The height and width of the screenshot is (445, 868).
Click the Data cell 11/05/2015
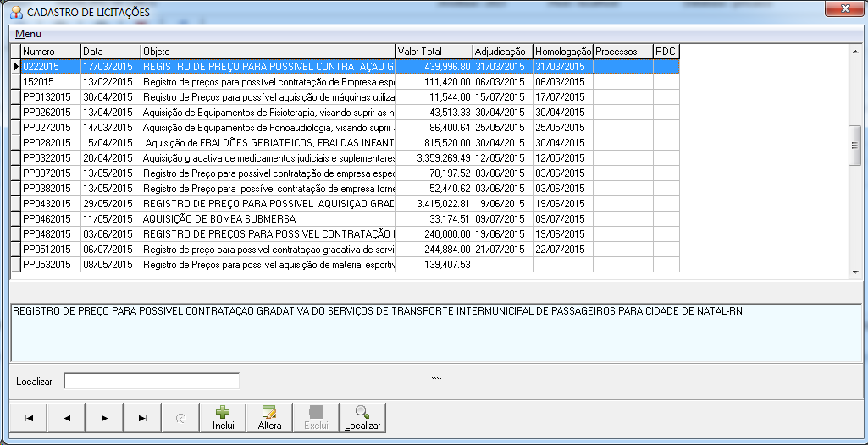[111, 219]
